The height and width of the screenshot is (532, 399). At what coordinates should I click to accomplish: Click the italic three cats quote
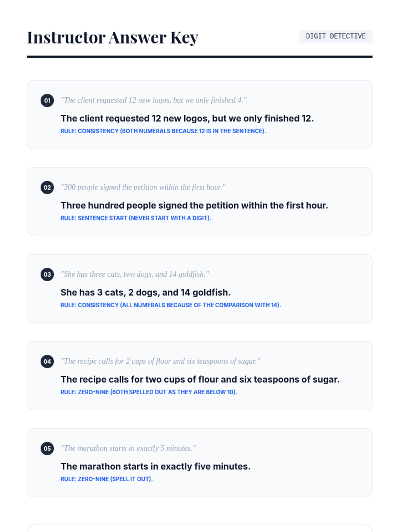135,274
